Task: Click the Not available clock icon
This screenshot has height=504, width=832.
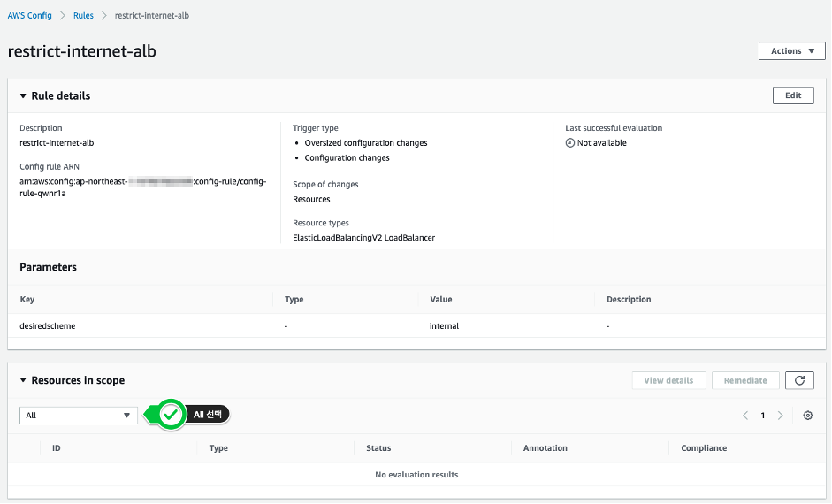Action: click(x=570, y=143)
